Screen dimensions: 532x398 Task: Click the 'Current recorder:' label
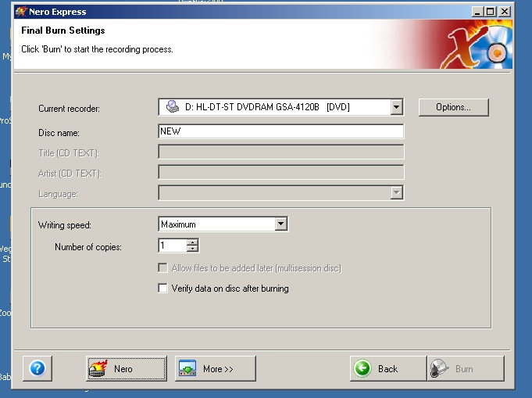point(70,109)
